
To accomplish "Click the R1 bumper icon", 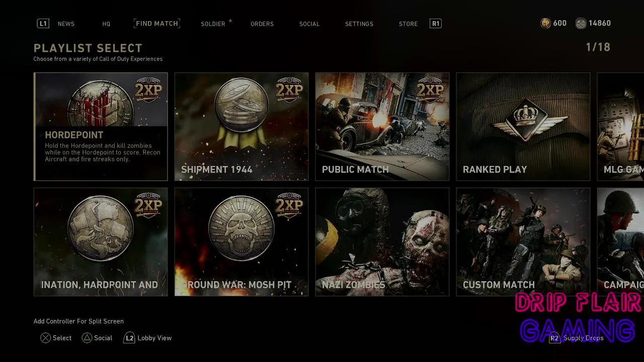I will [436, 24].
